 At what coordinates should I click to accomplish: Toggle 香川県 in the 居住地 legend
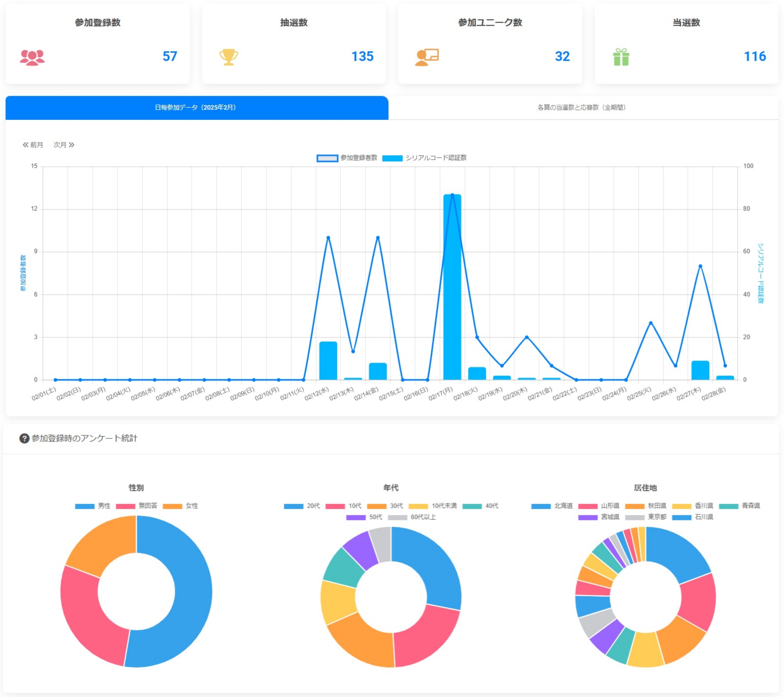tap(692, 506)
